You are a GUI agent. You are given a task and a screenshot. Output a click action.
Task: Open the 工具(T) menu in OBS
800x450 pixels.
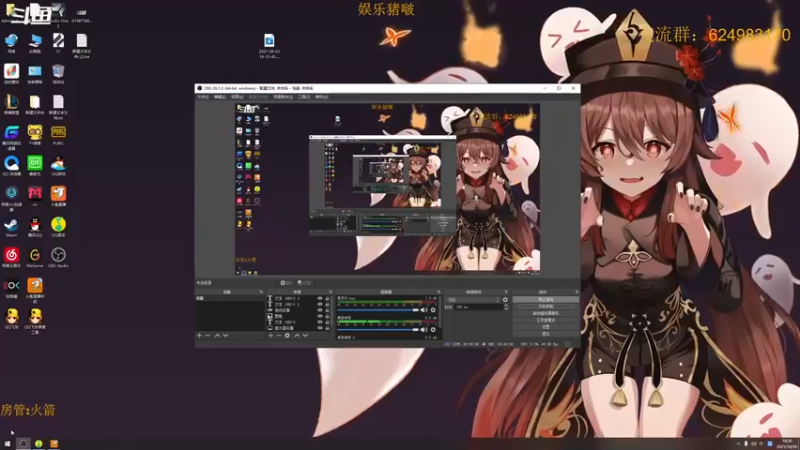(x=304, y=96)
